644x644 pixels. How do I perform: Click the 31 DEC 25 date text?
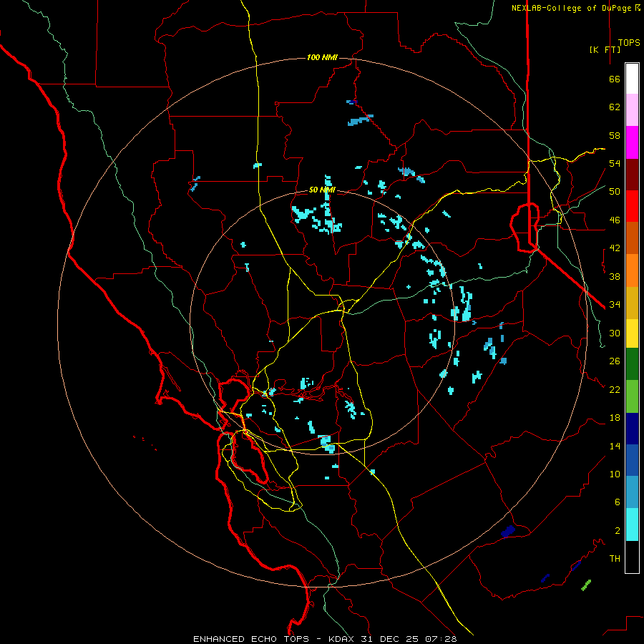389,639
